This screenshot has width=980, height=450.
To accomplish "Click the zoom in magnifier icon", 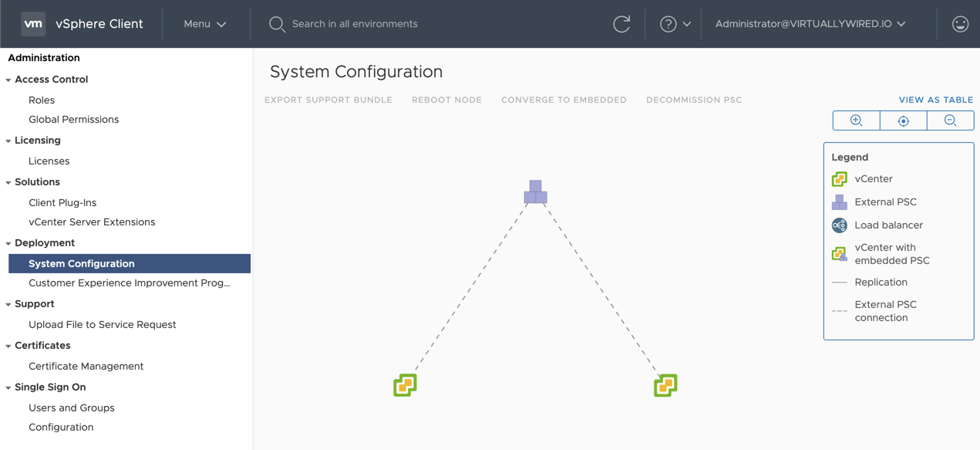I will coord(856,120).
